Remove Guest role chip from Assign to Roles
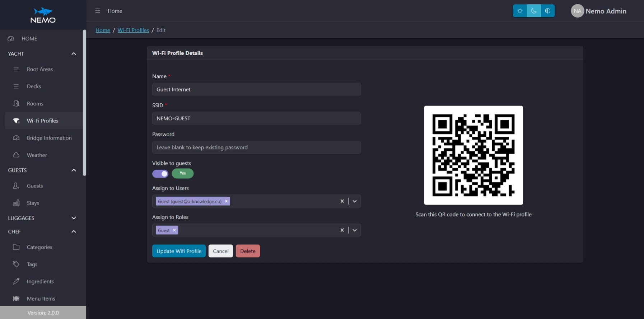Screen dimensions: 644x319 (x=174, y=230)
